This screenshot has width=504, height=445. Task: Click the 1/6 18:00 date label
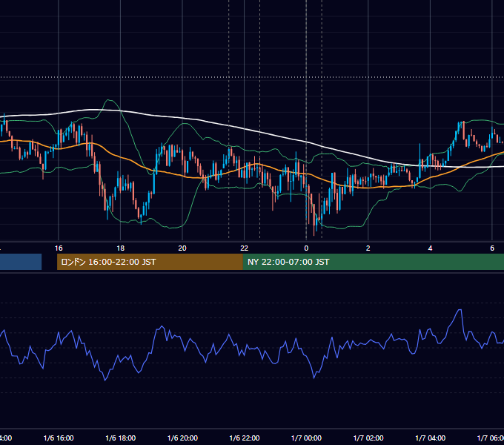(121, 438)
